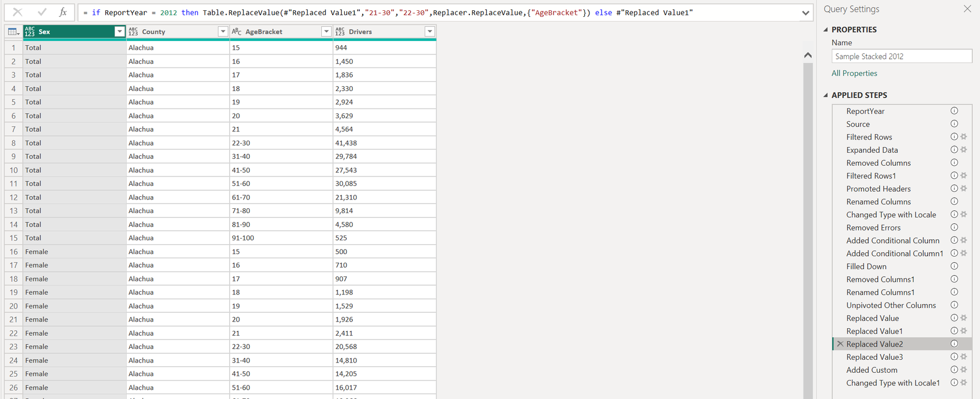Show info icon for the Source step

[954, 124]
